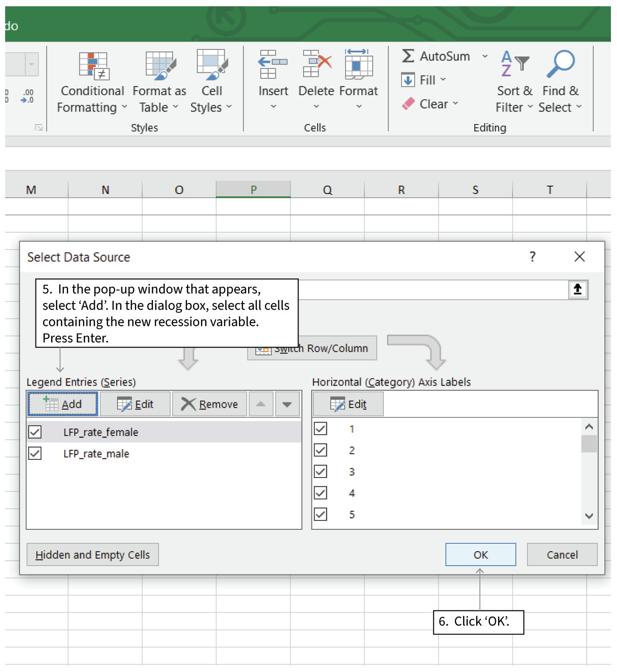Click the Find & Select magnifier icon
This screenshot has height=672, width=617.
point(560,64)
